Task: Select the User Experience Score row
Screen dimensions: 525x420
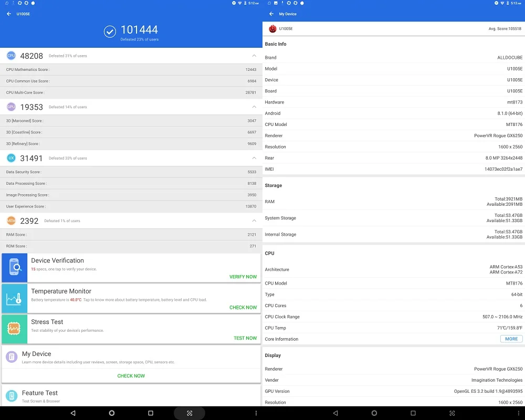Action: click(x=131, y=206)
